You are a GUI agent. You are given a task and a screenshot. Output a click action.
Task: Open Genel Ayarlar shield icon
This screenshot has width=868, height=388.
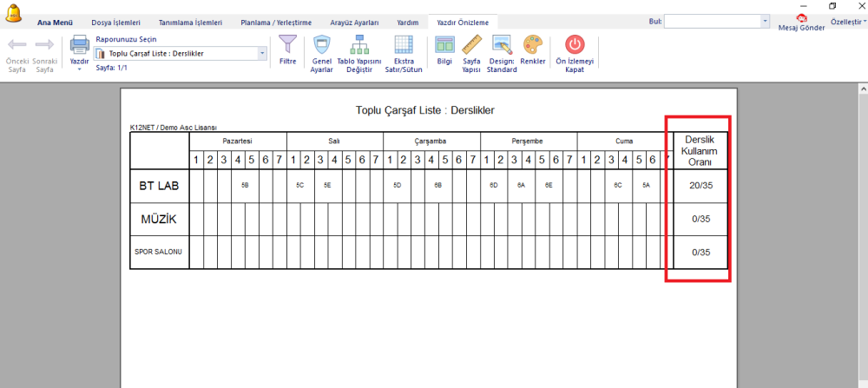(322, 43)
